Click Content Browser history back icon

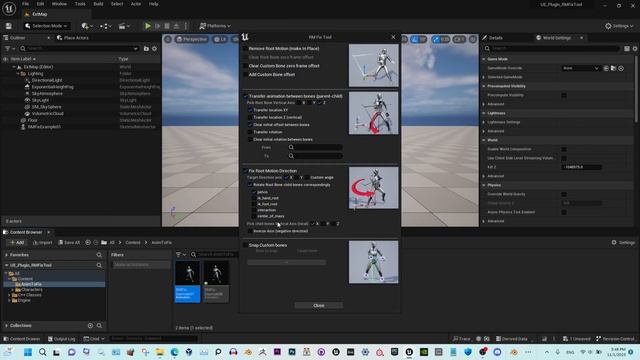point(88,242)
